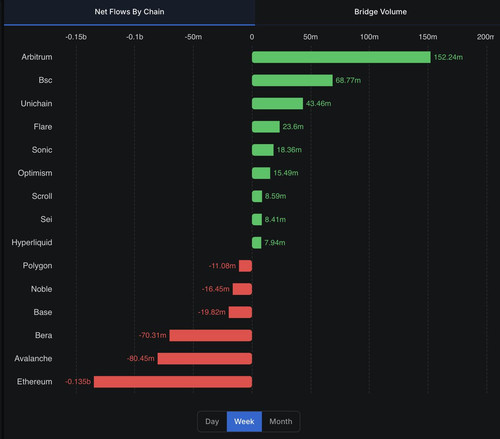Click the -16.45m value label
500x439 pixels.
[x=216, y=289]
